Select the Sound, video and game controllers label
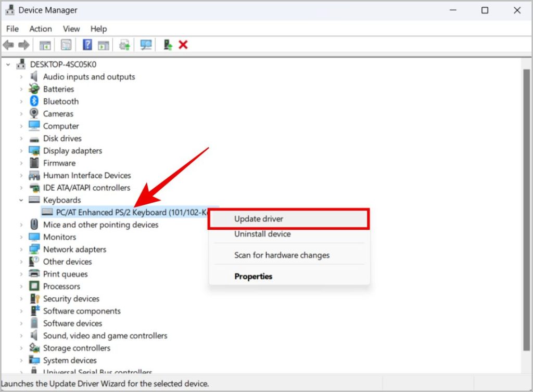The height and width of the screenshot is (392, 533). [105, 336]
